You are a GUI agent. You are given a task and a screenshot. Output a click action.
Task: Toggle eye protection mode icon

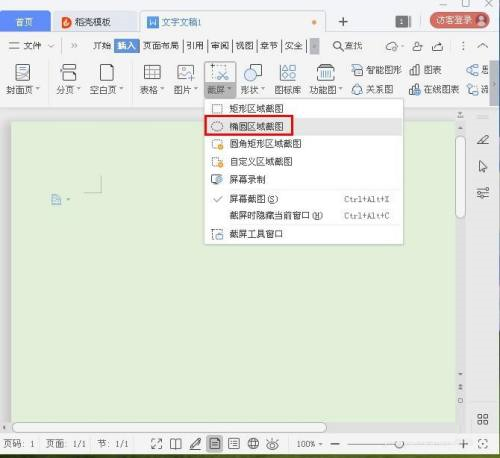pos(272,444)
